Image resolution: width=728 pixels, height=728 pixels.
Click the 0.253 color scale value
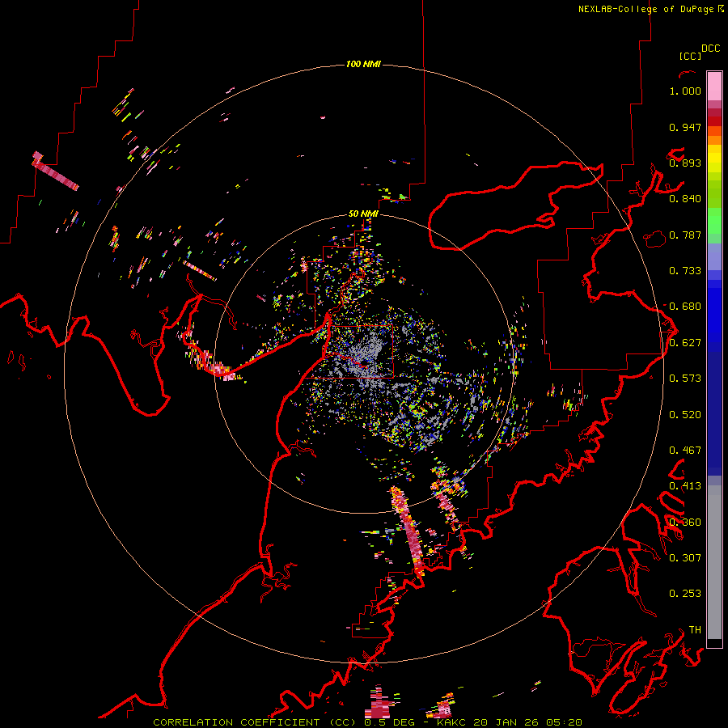point(685,594)
